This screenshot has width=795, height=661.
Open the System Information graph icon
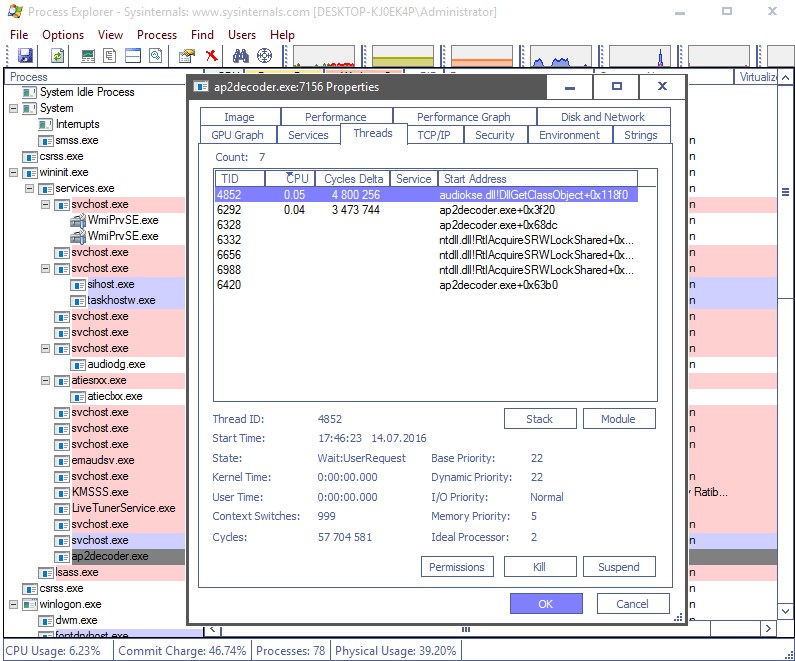tap(88, 55)
